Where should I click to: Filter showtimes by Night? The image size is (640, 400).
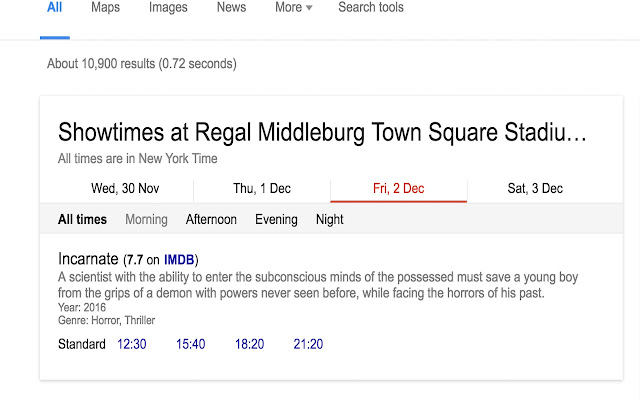(329, 220)
